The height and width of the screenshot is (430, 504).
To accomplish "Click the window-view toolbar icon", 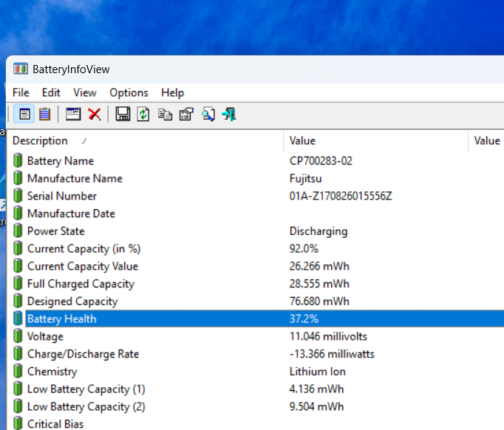I will pyautogui.click(x=73, y=114).
